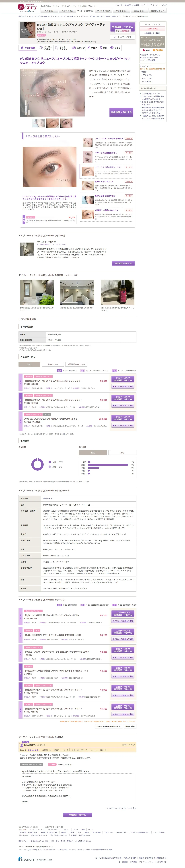
Task: Click the salon profile thumbnail image
Action: click(x=27, y=30)
